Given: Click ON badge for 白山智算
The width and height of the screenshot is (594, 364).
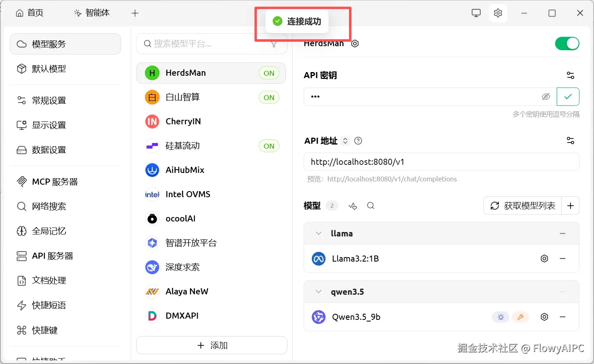Looking at the screenshot, I should pos(269,97).
